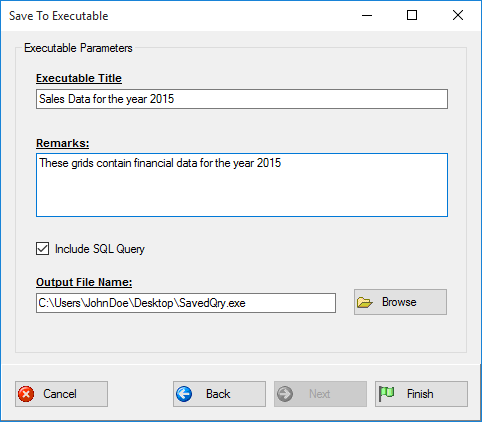Click the 'Executable Title' heading label
The height and width of the screenshot is (422, 482).
pyautogui.click(x=79, y=78)
